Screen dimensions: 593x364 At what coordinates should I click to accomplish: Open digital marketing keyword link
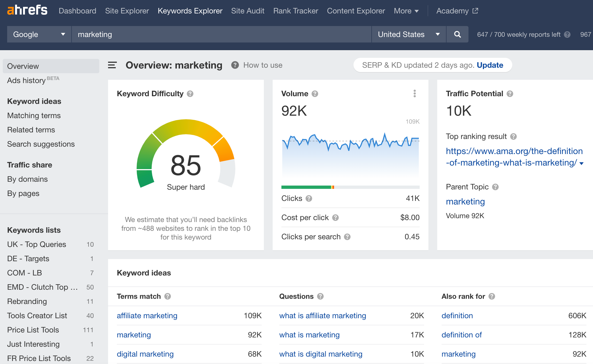[x=145, y=354]
